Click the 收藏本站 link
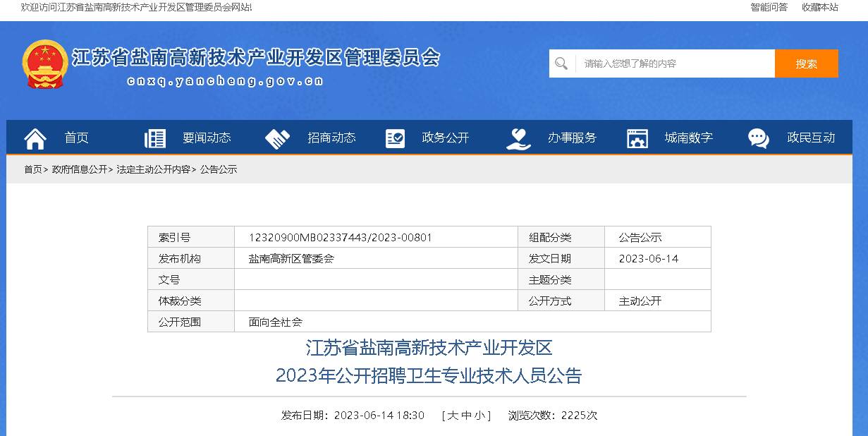 click(819, 7)
